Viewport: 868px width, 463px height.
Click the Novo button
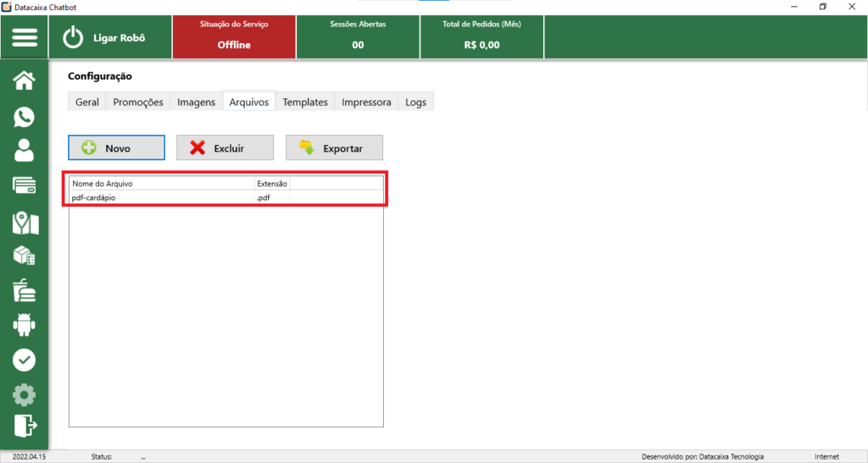coord(116,148)
